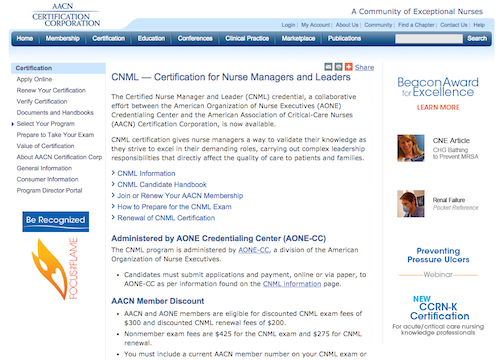Click LEARN MORE under Beacon Award

438,107
